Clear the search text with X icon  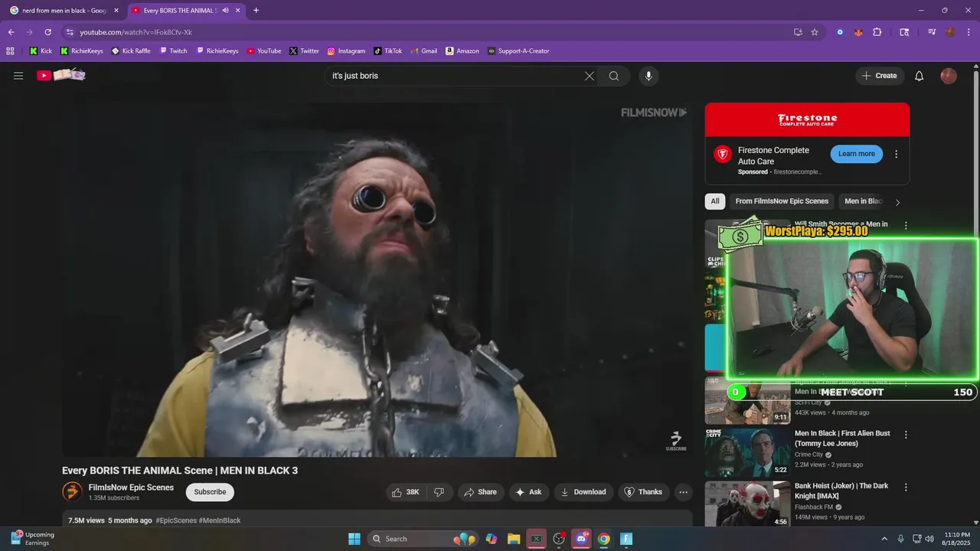click(x=590, y=76)
